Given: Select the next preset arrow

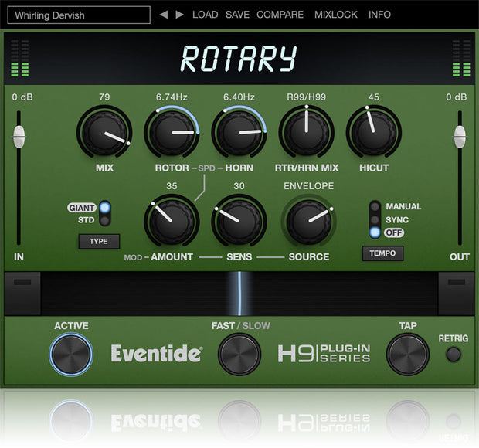Looking at the screenshot, I should [x=179, y=15].
